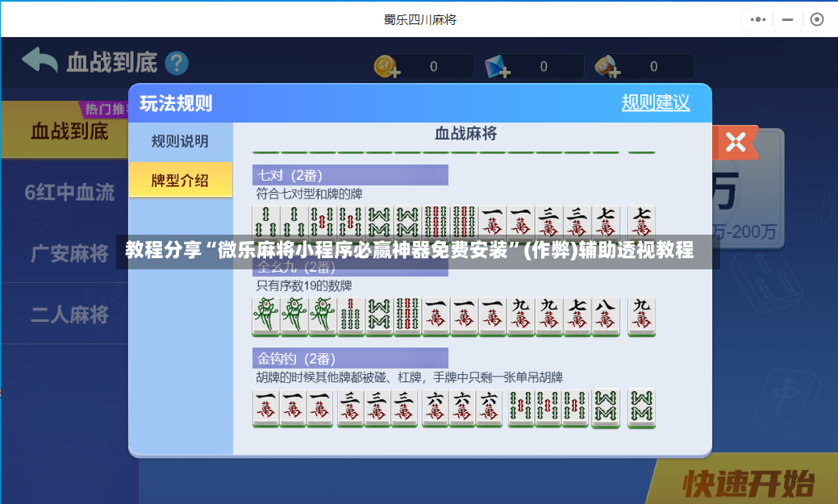The image size is (838, 504).
Task: Start a game with 快速开始
Action: [748, 484]
